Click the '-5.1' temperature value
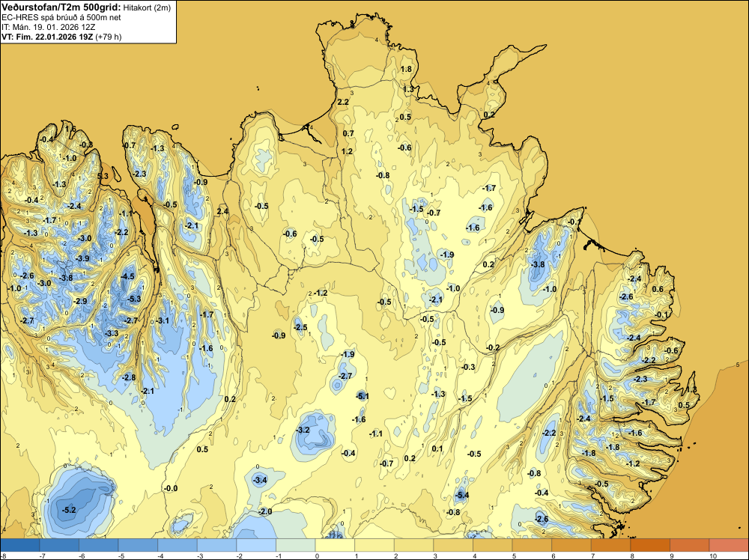 tap(363, 396)
